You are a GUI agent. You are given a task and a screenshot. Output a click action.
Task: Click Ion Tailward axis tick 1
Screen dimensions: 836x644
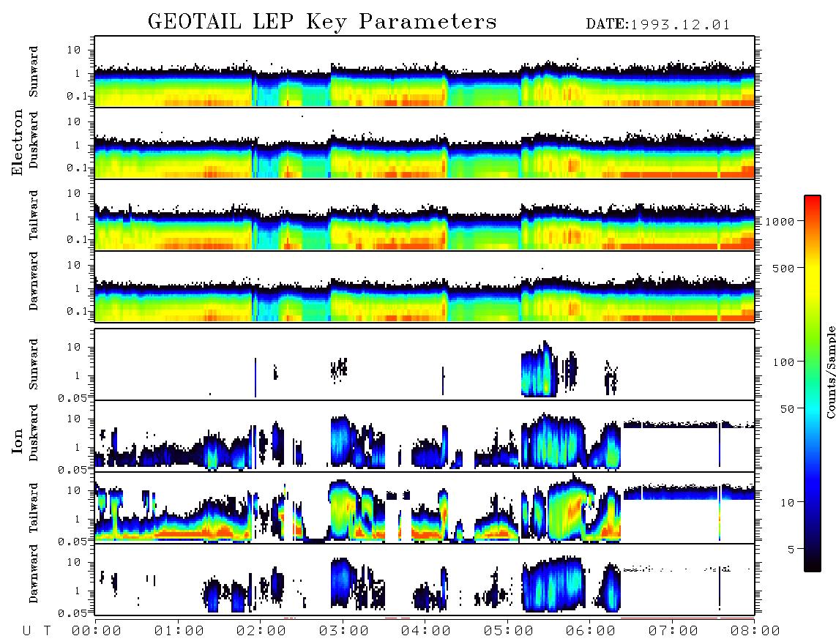coord(78,520)
